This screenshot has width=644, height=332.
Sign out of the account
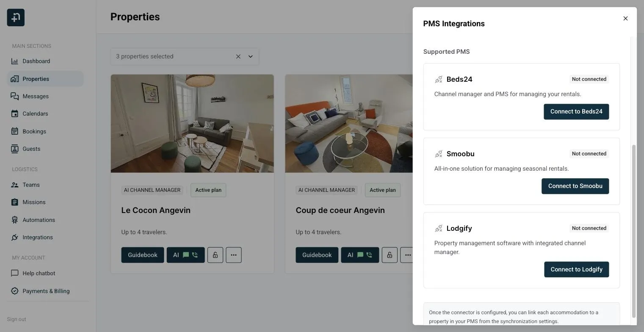pyautogui.click(x=17, y=319)
